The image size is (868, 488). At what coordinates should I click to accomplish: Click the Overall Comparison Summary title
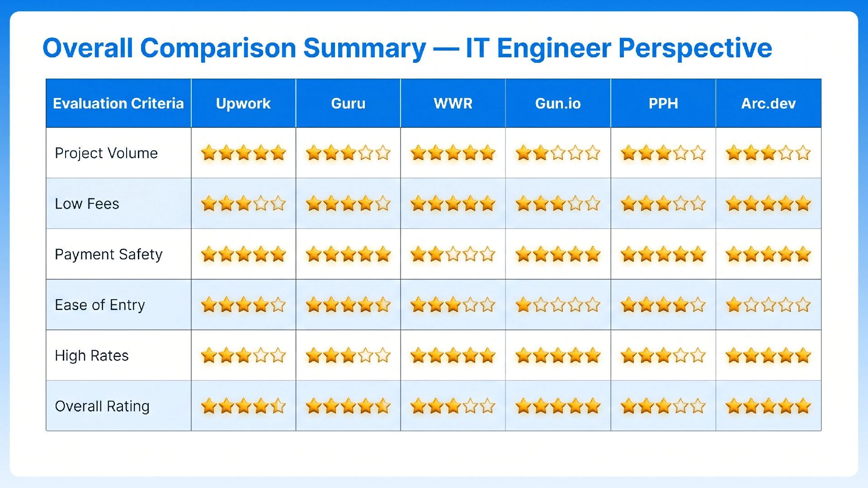tap(407, 48)
